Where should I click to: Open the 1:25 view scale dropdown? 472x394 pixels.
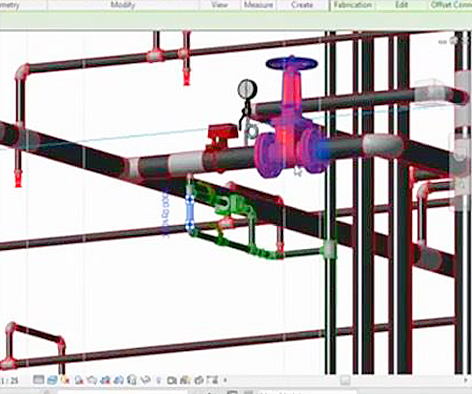(9, 381)
